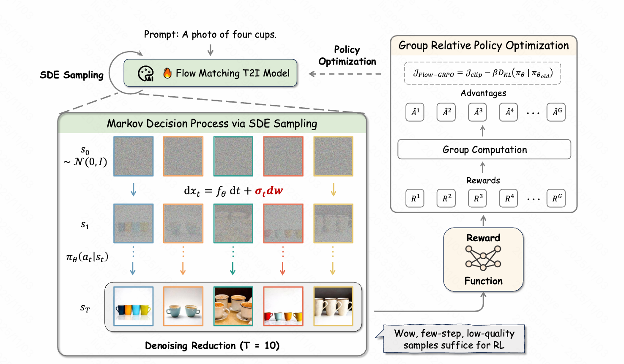
Task: Open the final image of two teal cups
Action: [183, 306]
